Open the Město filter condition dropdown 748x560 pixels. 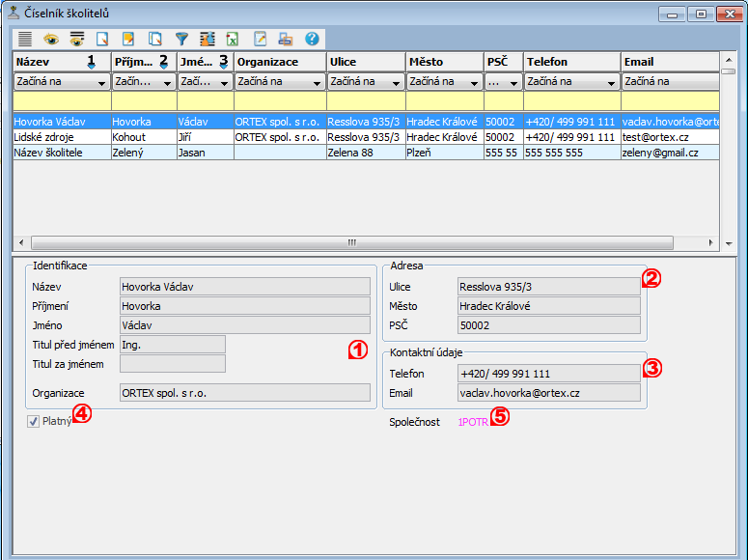coord(474,83)
